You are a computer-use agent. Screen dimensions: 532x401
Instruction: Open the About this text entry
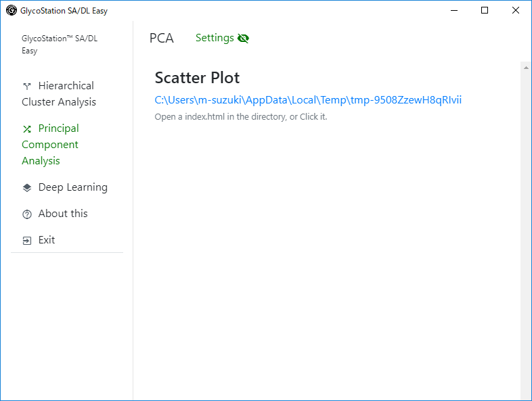tap(63, 214)
